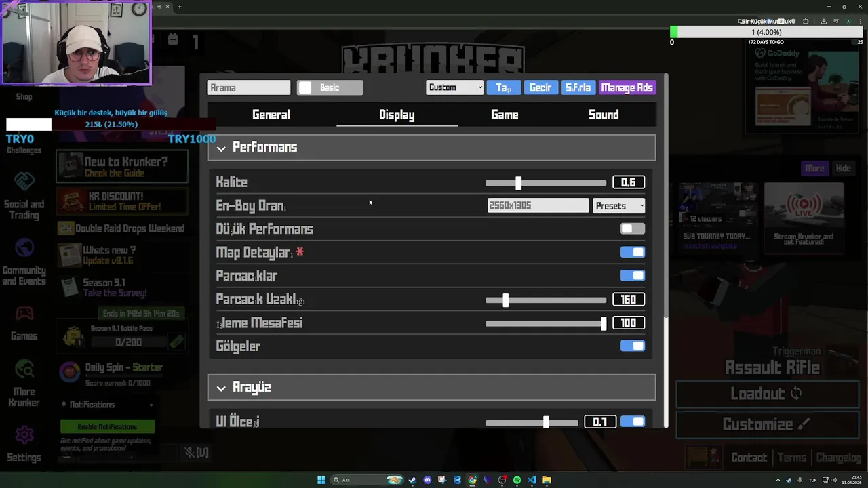Disable Map Detayları toggle

click(x=633, y=252)
